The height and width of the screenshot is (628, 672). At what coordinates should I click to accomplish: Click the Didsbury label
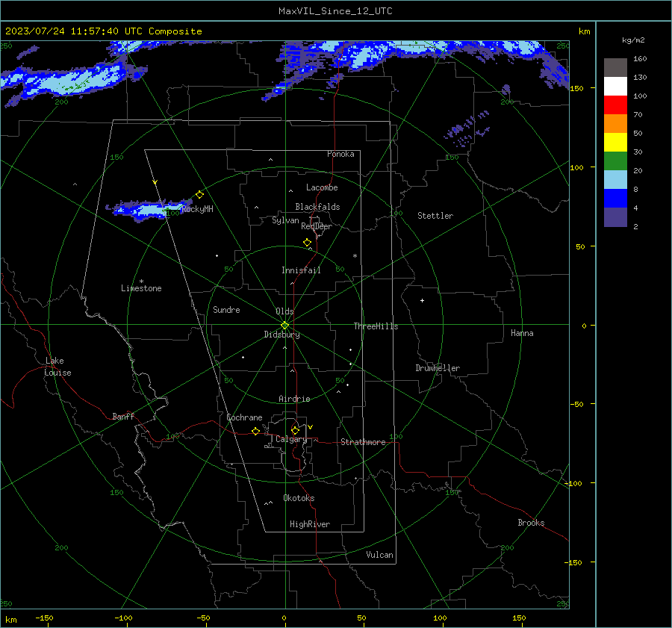coord(281,335)
